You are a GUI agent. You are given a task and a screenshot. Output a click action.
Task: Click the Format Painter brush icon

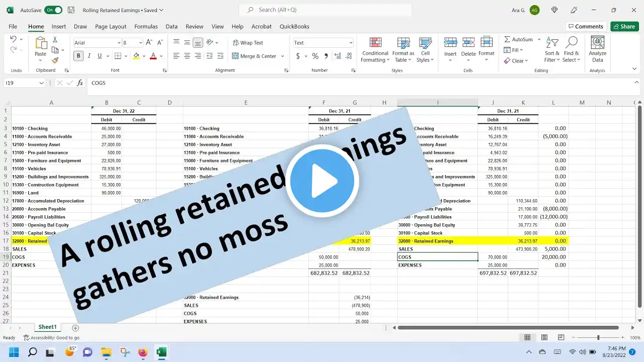coord(55,60)
